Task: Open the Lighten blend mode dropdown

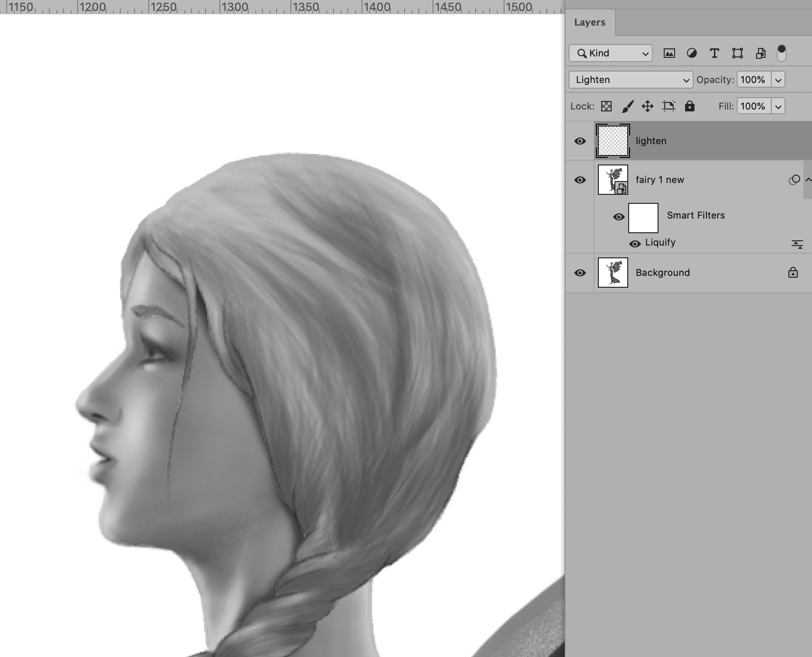Action: point(630,80)
